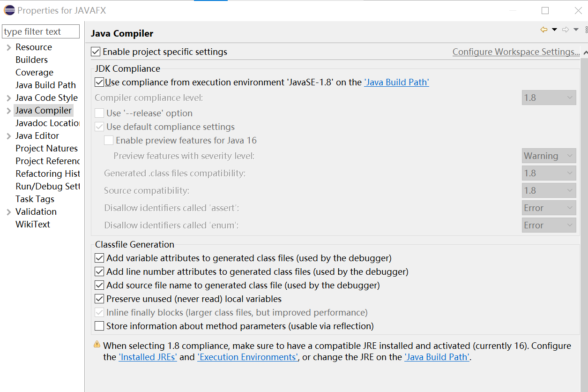
Task: Open the Back history dropdown arrow
Action: 555,30
